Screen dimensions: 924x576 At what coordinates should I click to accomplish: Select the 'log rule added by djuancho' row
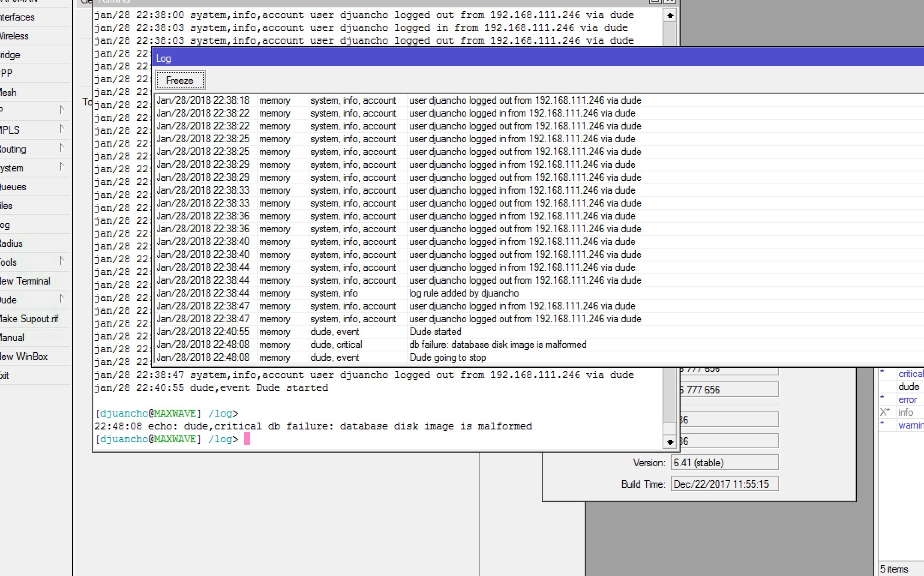click(464, 294)
